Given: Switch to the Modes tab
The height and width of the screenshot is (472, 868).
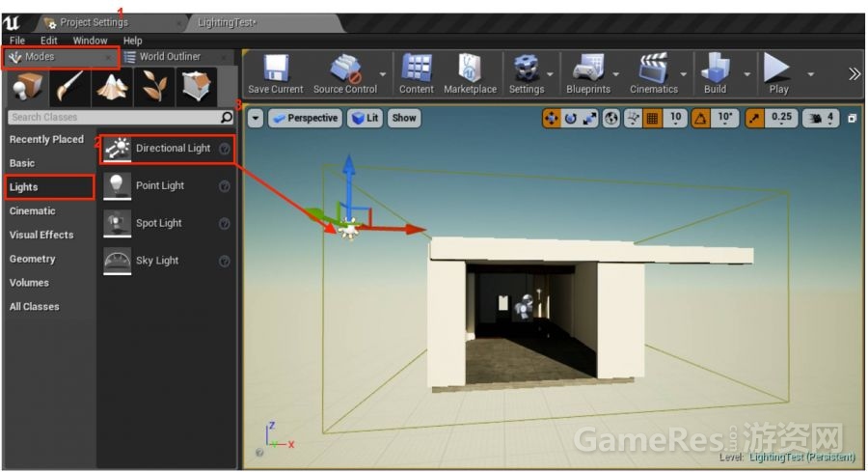Looking at the screenshot, I should [59, 57].
